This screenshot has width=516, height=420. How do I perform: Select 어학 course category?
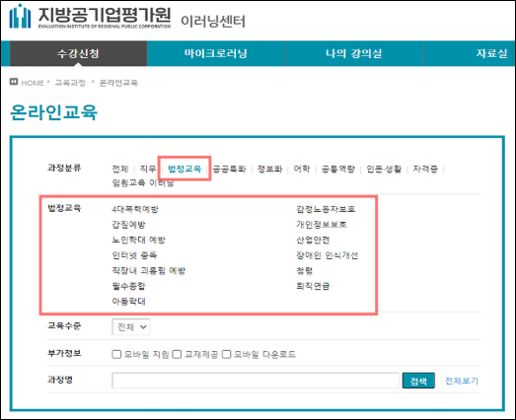click(302, 169)
